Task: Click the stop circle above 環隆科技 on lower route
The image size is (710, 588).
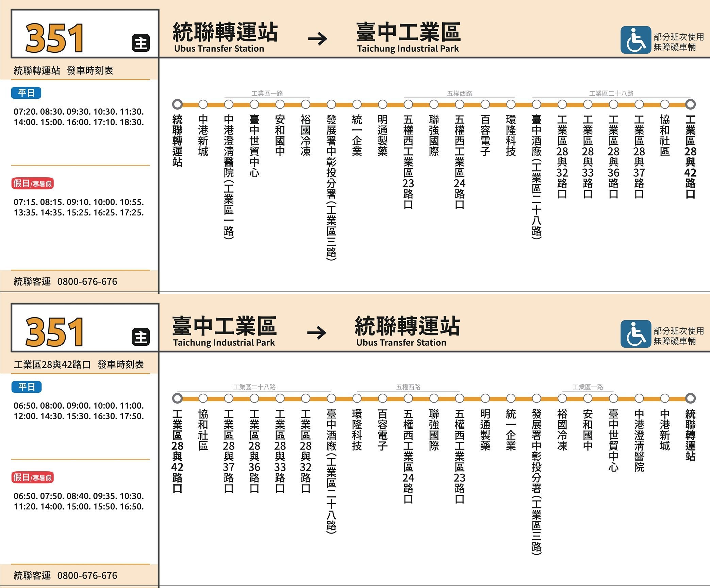Action: (x=357, y=398)
